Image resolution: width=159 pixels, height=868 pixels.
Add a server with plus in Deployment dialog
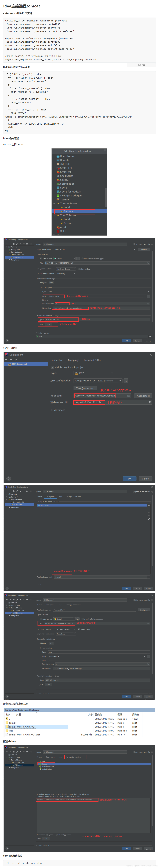(x=6, y=360)
